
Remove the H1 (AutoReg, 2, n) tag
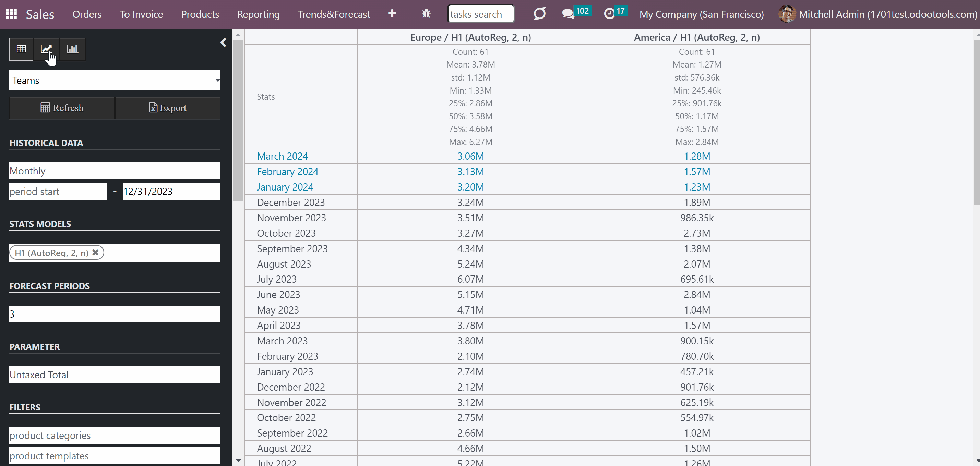coord(95,253)
